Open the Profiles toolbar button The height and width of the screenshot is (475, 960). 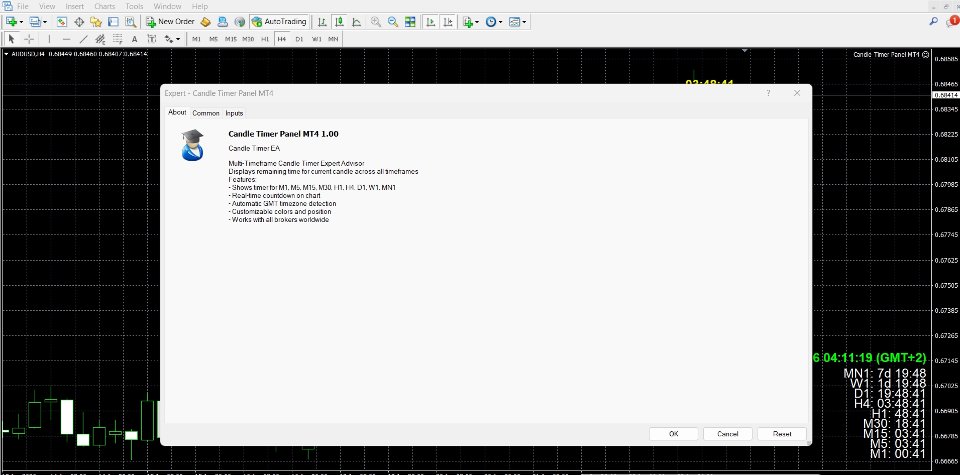click(x=35, y=21)
